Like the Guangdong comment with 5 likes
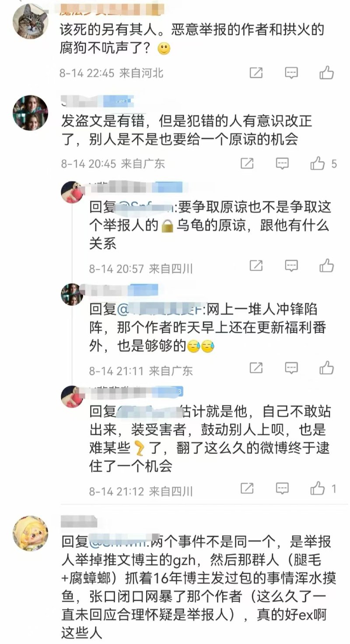Image resolution: width=350 pixels, height=644 pixels. pyautogui.click(x=318, y=163)
